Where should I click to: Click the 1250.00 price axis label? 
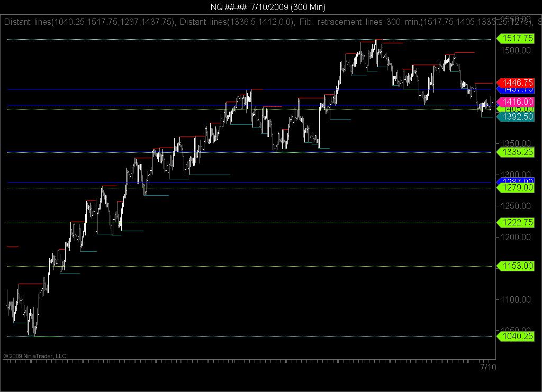point(516,206)
